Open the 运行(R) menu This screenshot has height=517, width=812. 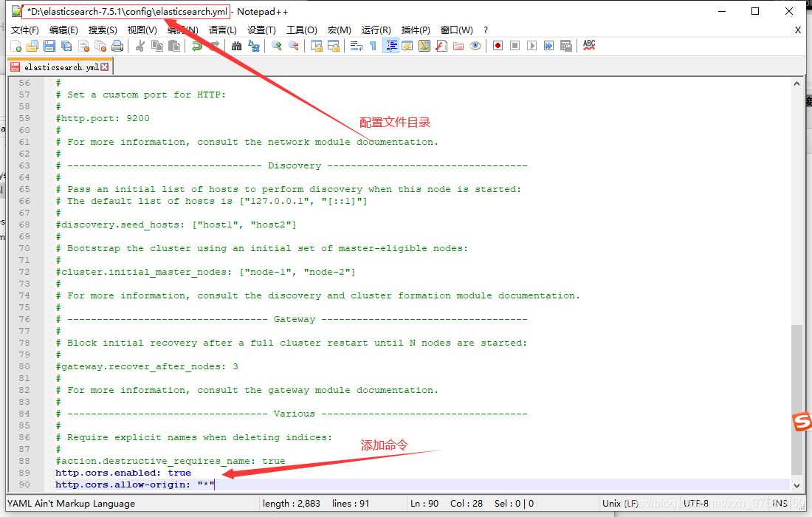(x=376, y=30)
